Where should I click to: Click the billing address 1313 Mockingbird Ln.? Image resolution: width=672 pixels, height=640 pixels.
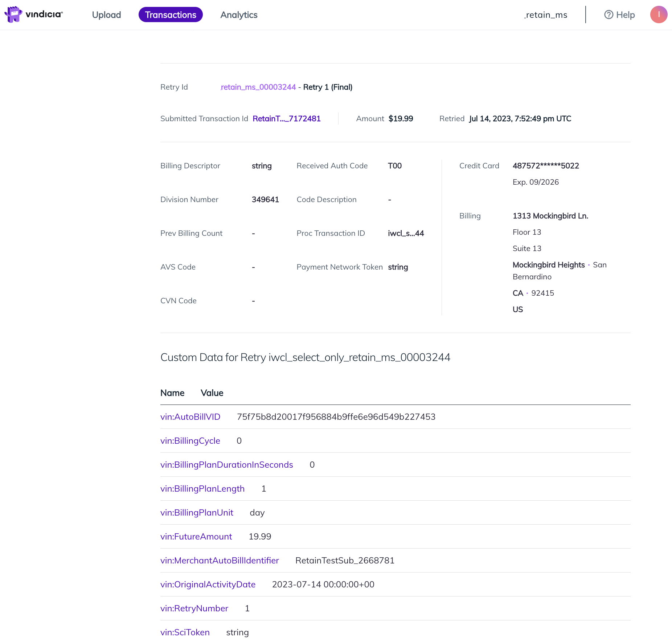[x=550, y=216]
